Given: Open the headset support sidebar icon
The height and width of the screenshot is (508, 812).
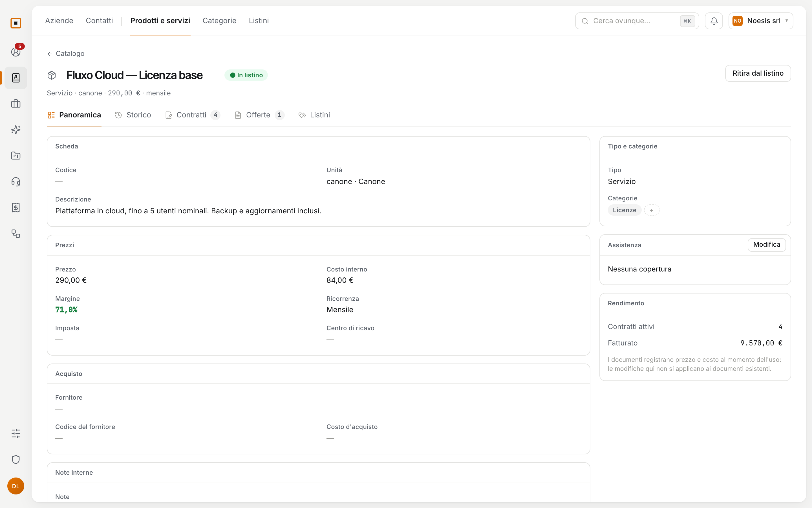Looking at the screenshot, I should point(16,182).
